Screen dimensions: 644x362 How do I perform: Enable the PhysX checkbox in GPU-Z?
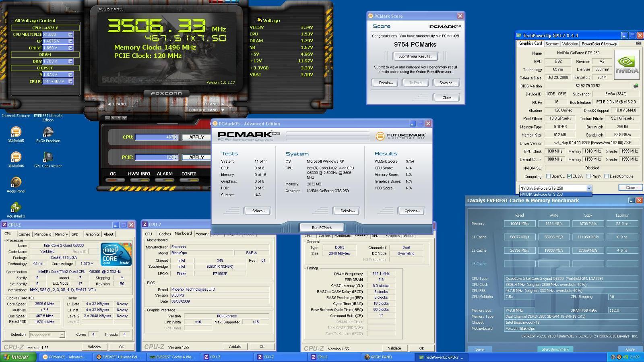pos(588,176)
